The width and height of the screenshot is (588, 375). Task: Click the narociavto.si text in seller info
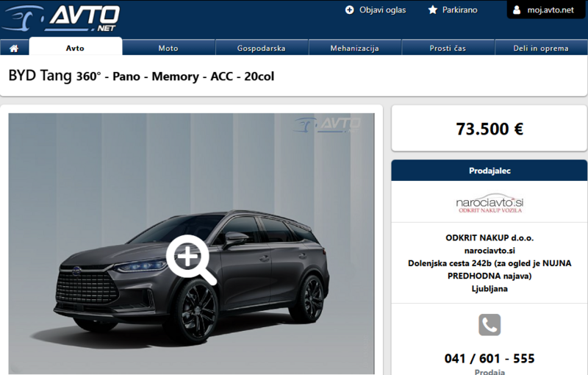[490, 251]
